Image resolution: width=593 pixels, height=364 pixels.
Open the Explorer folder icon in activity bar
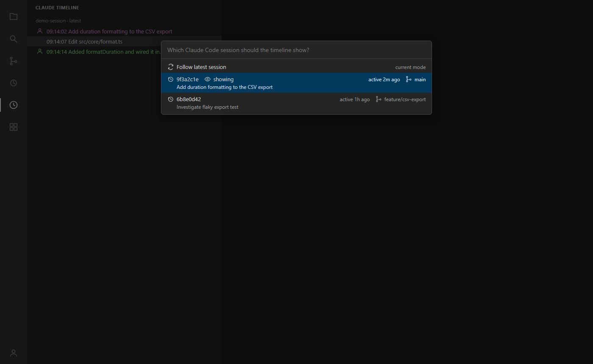tap(14, 17)
